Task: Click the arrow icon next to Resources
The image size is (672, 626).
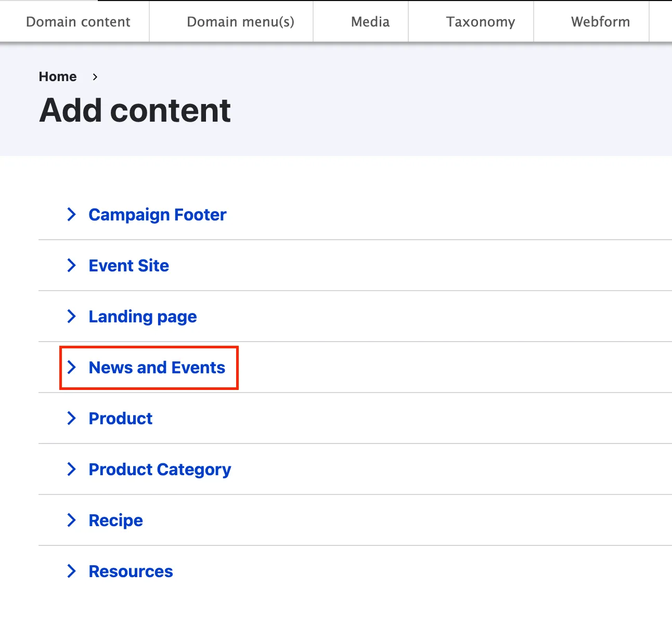Action: tap(72, 571)
